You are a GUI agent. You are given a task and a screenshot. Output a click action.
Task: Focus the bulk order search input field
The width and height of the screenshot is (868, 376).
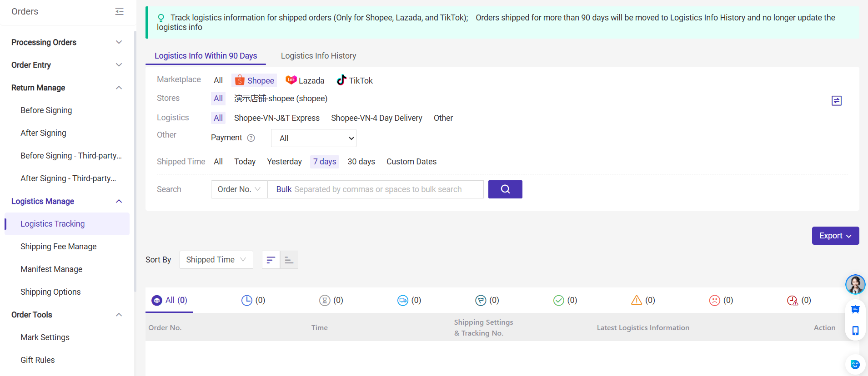click(376, 189)
